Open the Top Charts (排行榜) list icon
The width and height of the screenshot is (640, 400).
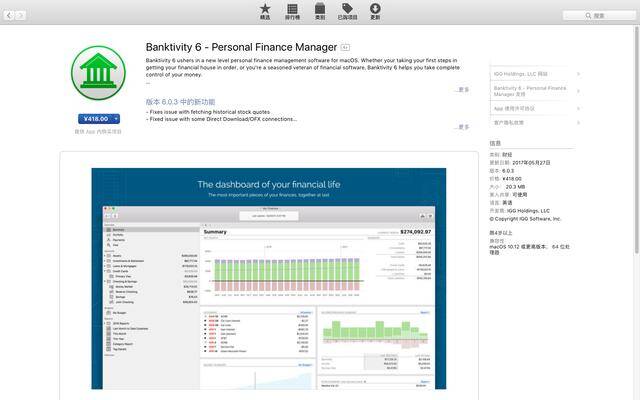(292, 11)
